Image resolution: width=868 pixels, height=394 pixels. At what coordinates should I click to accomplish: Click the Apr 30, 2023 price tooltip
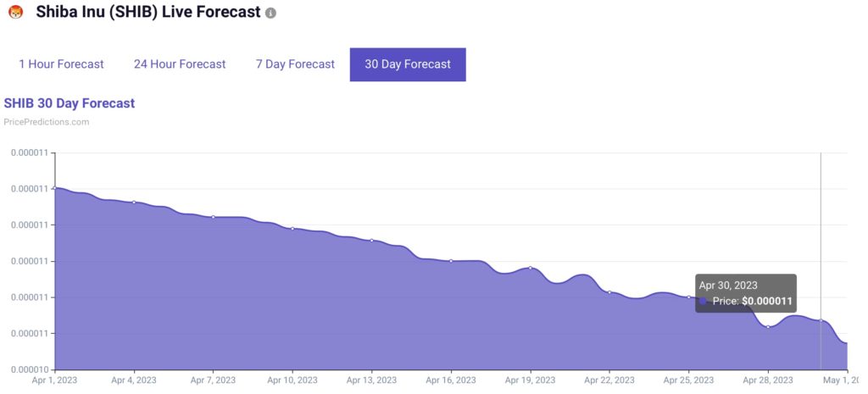(746, 293)
